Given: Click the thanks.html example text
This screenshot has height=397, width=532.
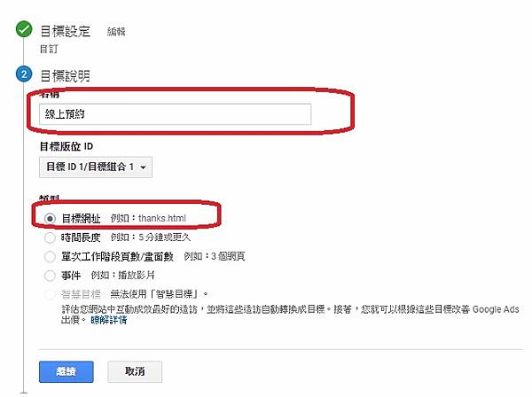Looking at the screenshot, I should 162,218.
